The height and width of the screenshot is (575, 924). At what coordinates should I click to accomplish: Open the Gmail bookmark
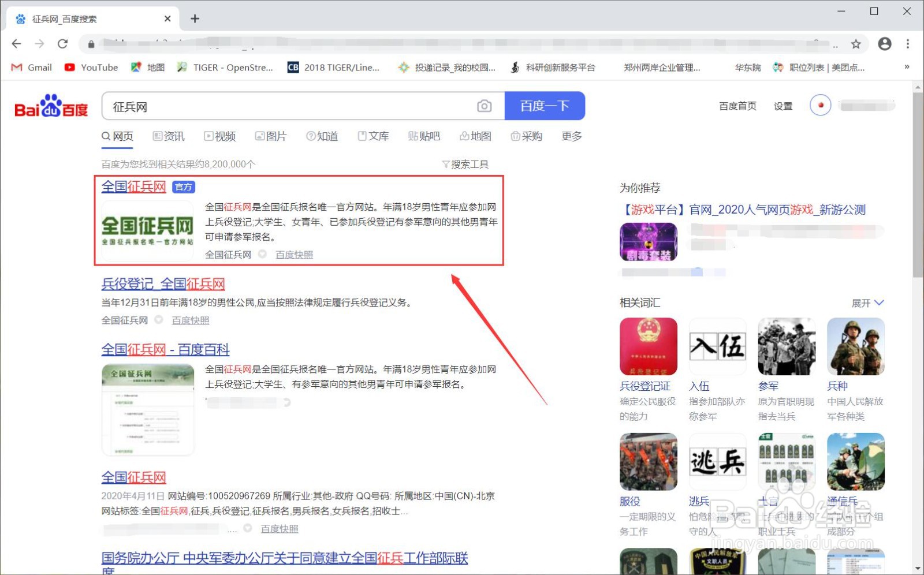32,68
